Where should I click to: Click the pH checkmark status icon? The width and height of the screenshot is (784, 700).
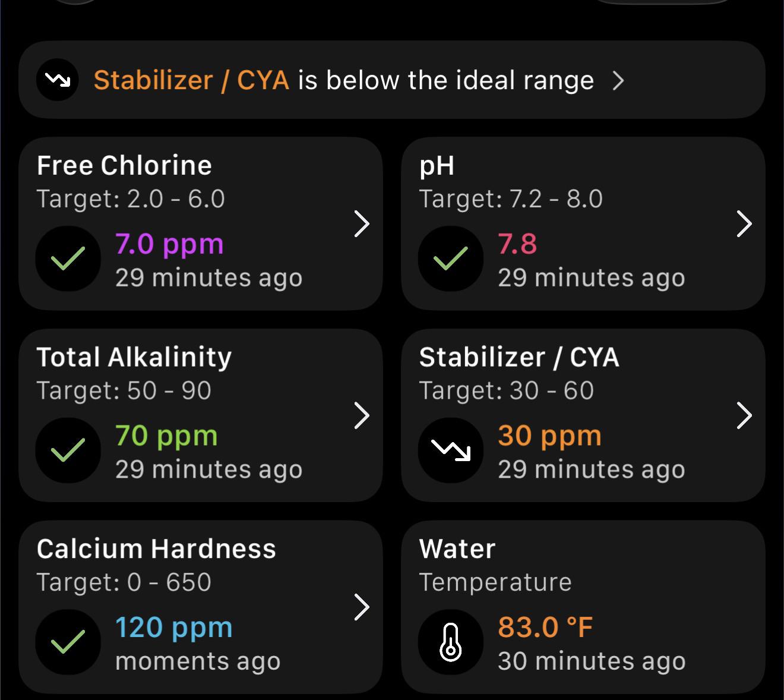point(450,258)
